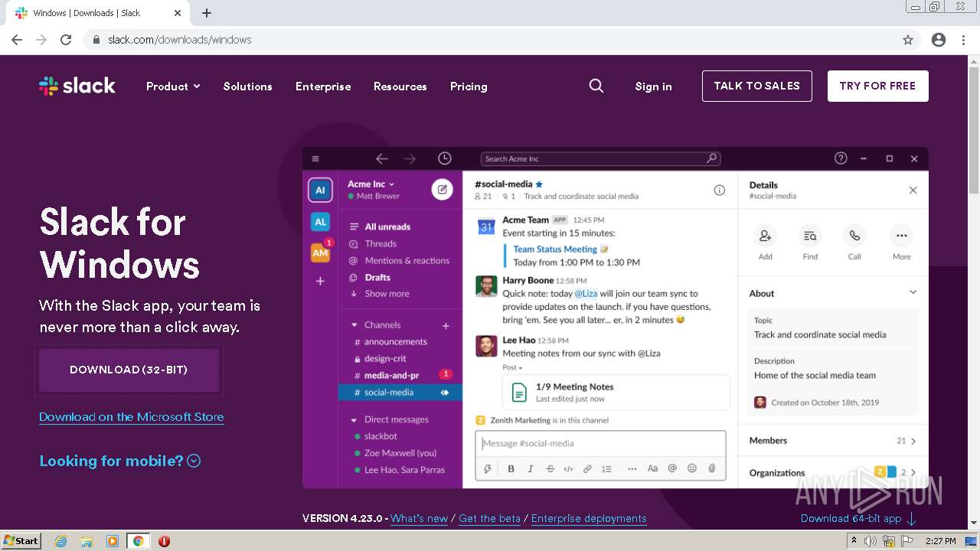Close the Details panel with the X

913,190
